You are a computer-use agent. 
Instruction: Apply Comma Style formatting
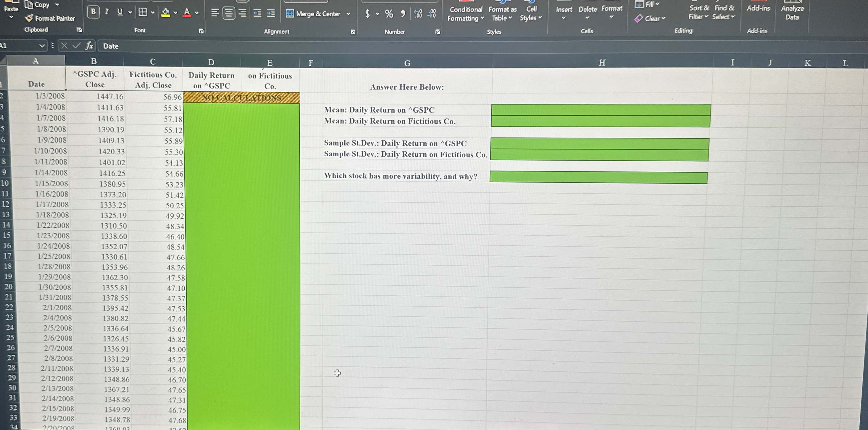tap(403, 14)
